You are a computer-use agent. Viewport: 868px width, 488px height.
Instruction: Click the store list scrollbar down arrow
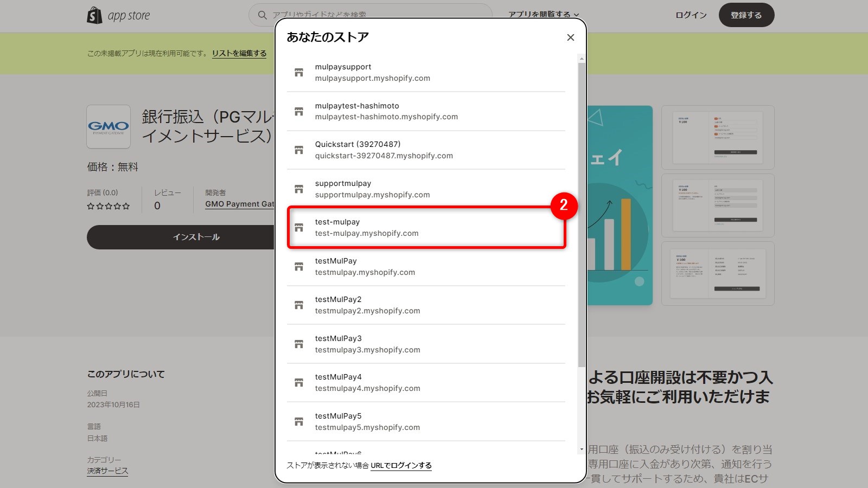pos(582,449)
